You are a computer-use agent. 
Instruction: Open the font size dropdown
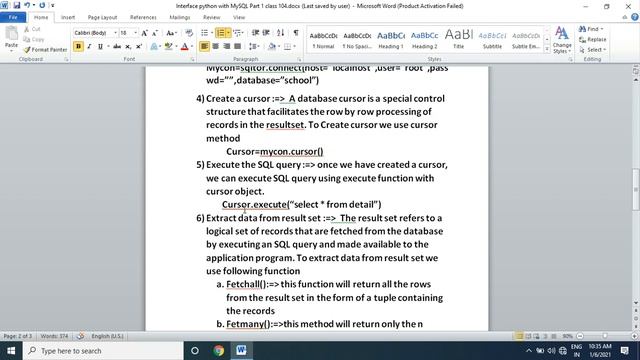[136, 33]
